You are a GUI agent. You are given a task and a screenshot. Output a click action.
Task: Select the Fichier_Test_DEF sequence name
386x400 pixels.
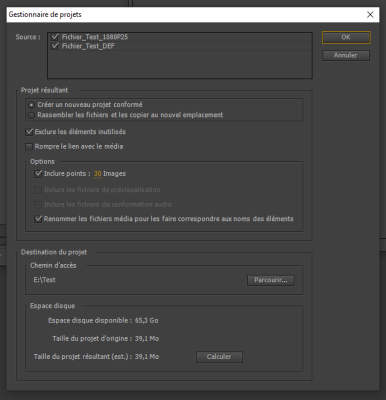pos(88,46)
